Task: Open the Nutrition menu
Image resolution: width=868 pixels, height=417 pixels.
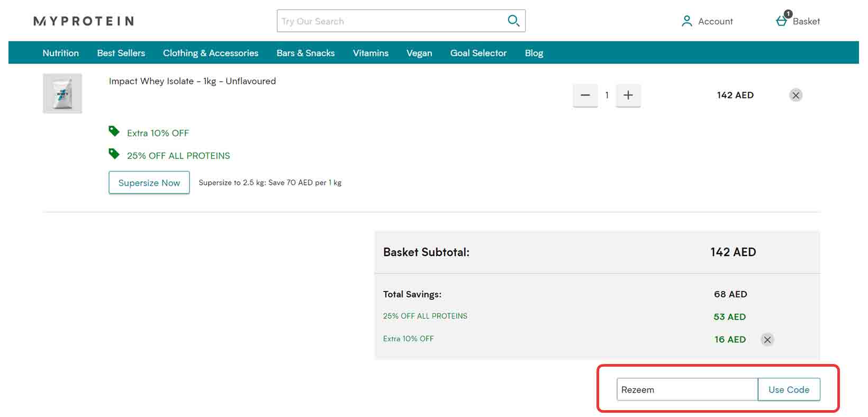Action: 60,53
